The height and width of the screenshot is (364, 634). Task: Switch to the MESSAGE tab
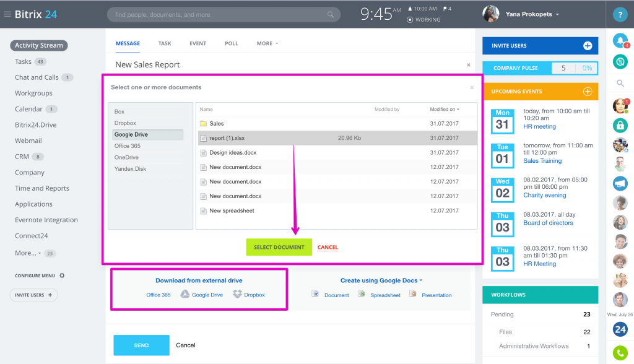128,43
